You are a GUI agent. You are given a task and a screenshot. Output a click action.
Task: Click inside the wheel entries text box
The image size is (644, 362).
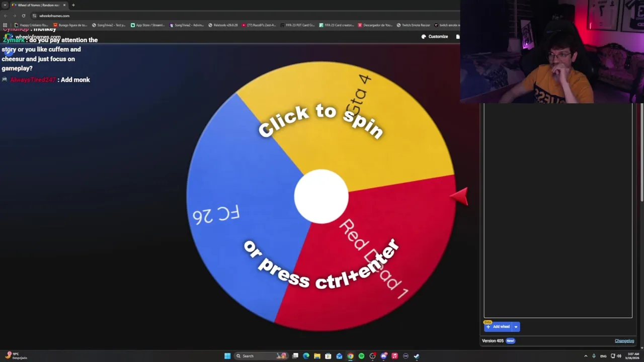pos(558,211)
